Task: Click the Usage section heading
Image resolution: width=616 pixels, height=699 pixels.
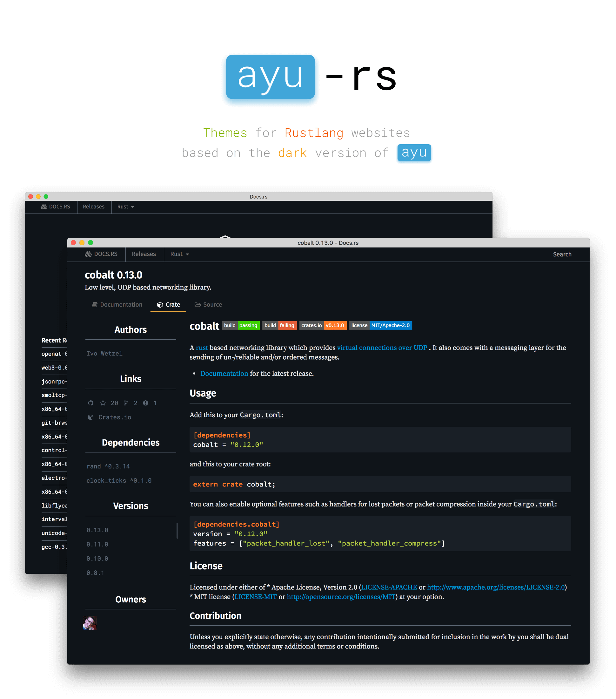Action: click(x=203, y=393)
